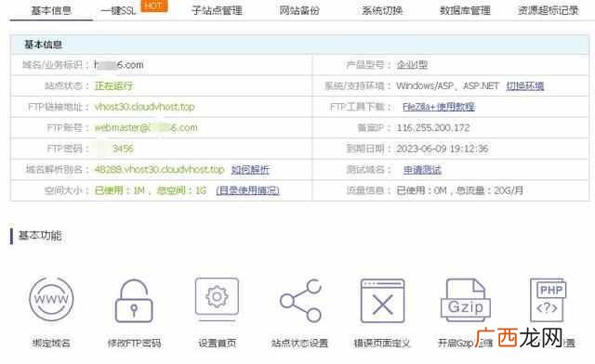Viewport: 595px width, 364px height.
Task: Open the 错误页面定义 window-X icon
Action: coord(382,301)
